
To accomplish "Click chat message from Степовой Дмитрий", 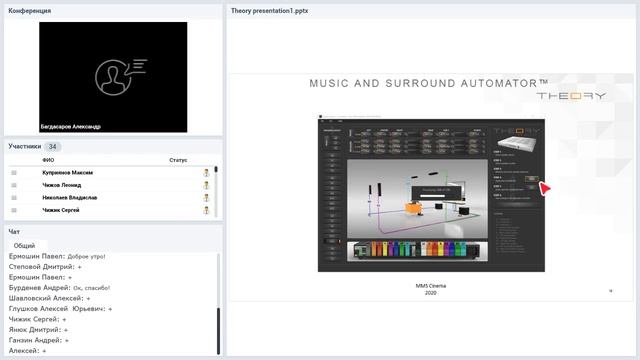I will (x=45, y=267).
